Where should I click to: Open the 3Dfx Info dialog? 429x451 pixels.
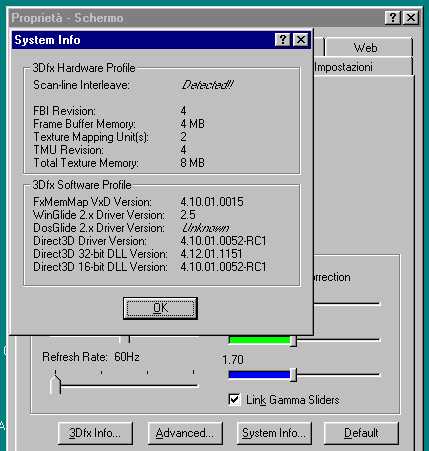tap(95, 433)
